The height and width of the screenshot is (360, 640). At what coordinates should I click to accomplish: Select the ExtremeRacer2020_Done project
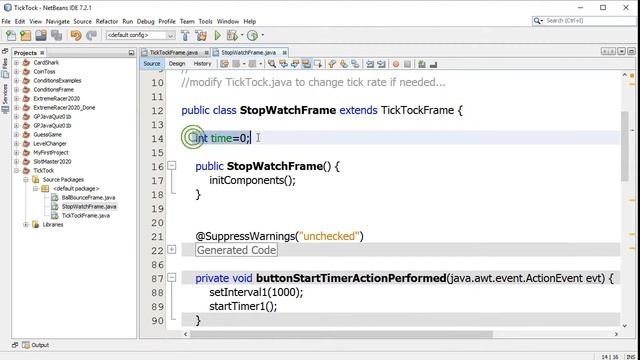[64, 108]
